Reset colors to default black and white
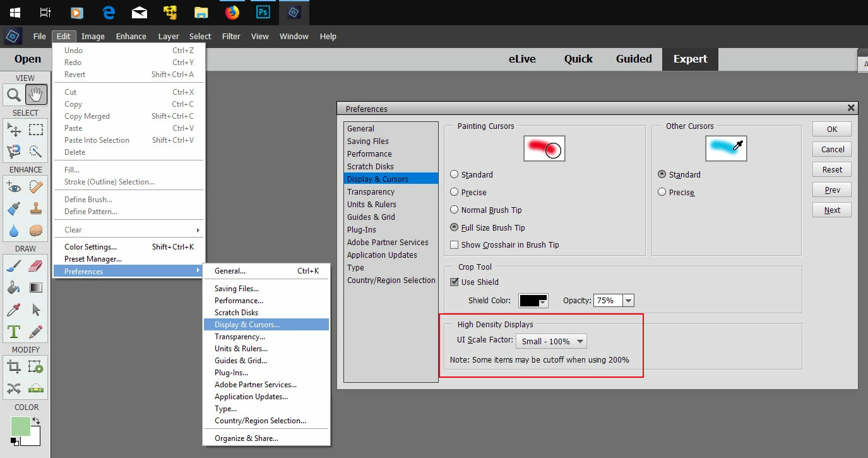This screenshot has height=458, width=868. tap(15, 441)
